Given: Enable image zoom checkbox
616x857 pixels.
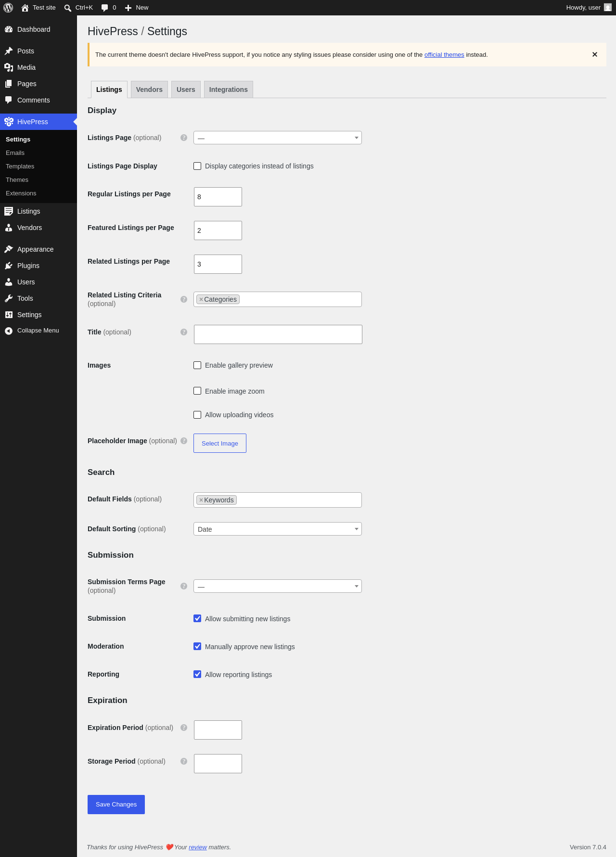Looking at the screenshot, I should point(197,391).
